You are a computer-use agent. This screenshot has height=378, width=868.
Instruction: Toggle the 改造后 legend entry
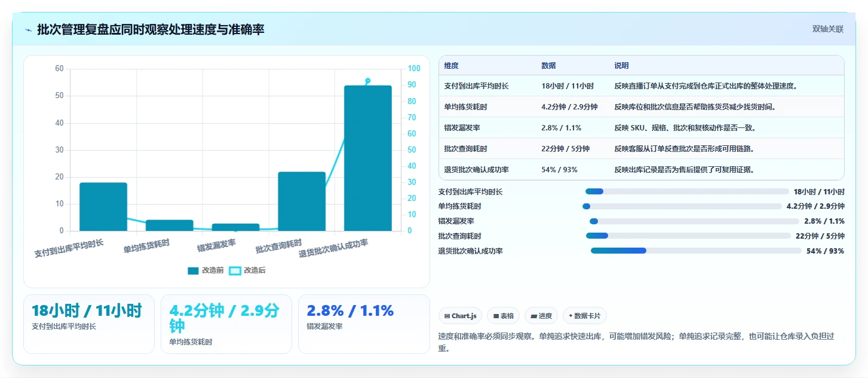point(247,270)
